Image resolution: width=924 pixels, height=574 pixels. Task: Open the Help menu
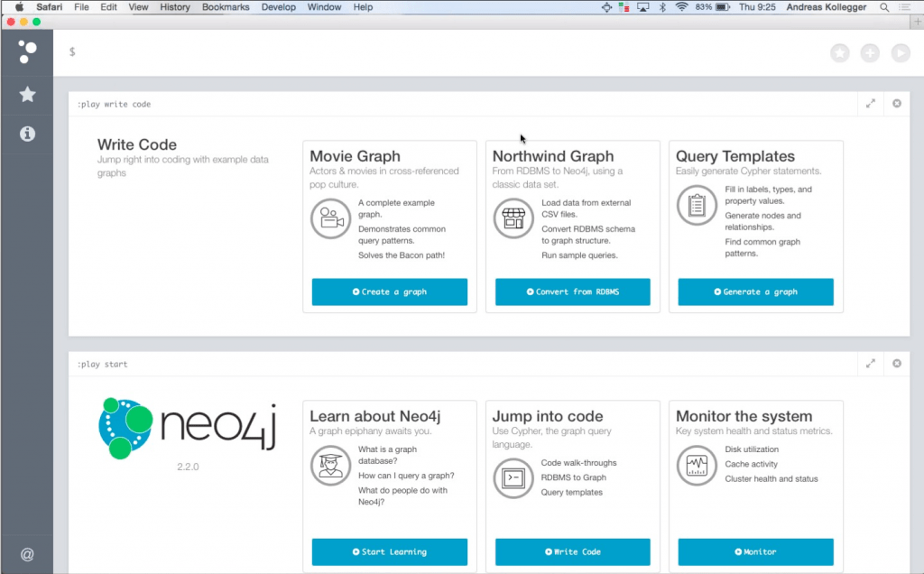pos(363,7)
